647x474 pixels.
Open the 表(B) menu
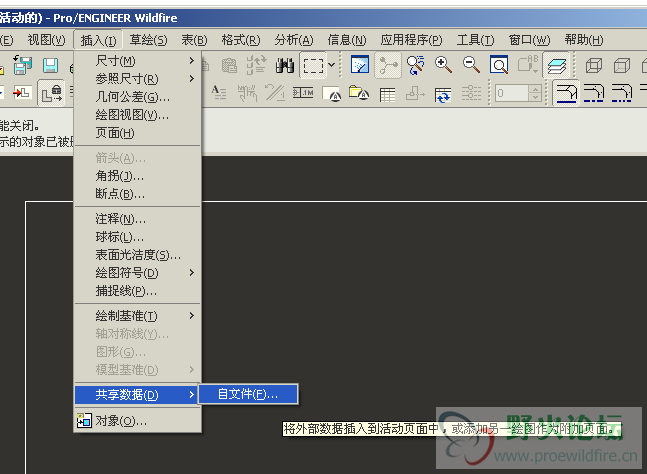coord(194,40)
